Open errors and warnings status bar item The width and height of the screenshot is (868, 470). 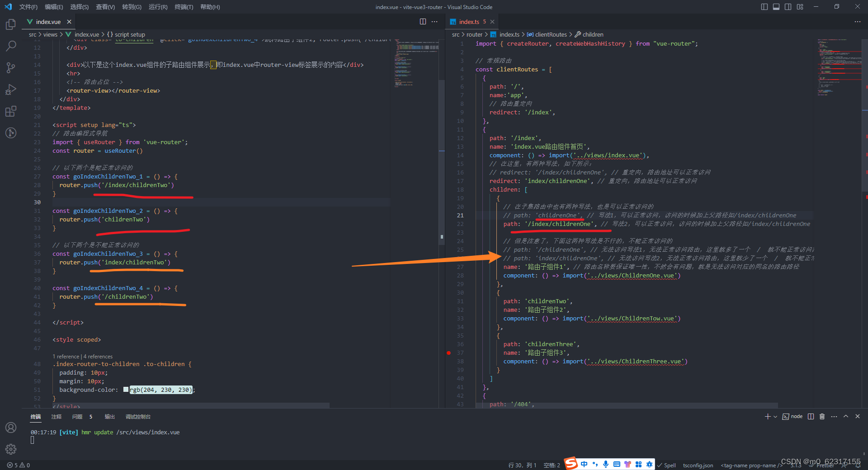pyautogui.click(x=19, y=465)
